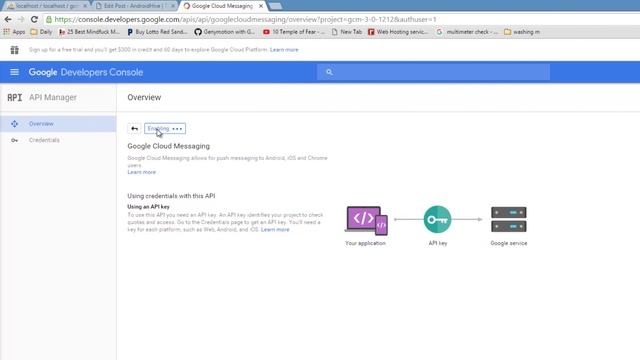
Task: Select Overview in the sidebar
Action: 58,124
